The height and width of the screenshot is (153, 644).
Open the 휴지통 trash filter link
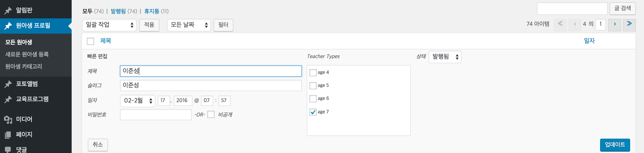point(152,11)
